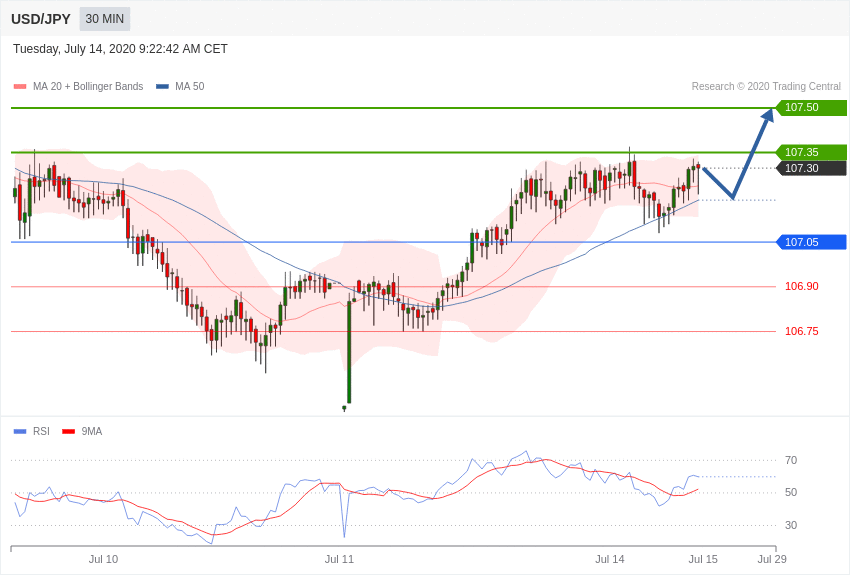Click the black 107.30 current price tag

click(811, 168)
